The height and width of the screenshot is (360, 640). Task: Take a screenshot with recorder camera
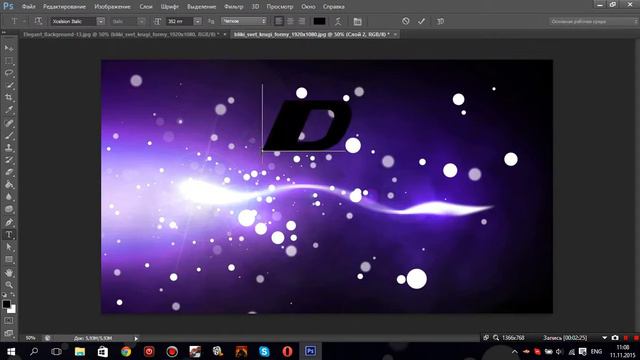(x=615, y=338)
